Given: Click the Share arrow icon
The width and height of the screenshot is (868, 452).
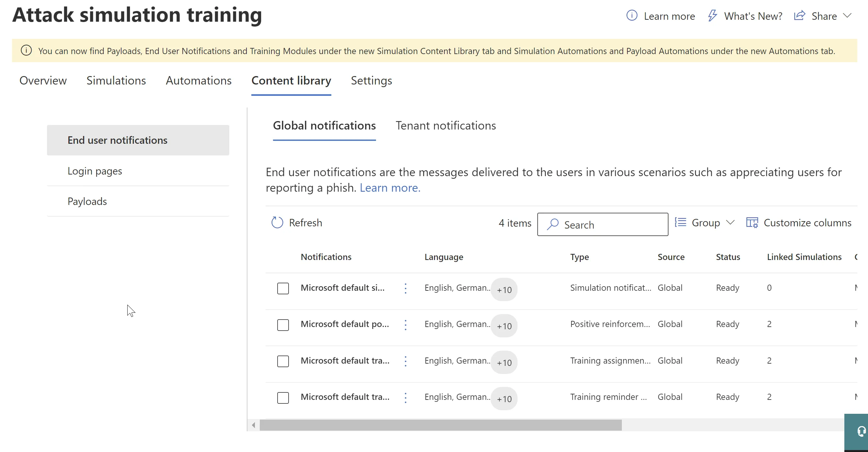Looking at the screenshot, I should pos(800,16).
